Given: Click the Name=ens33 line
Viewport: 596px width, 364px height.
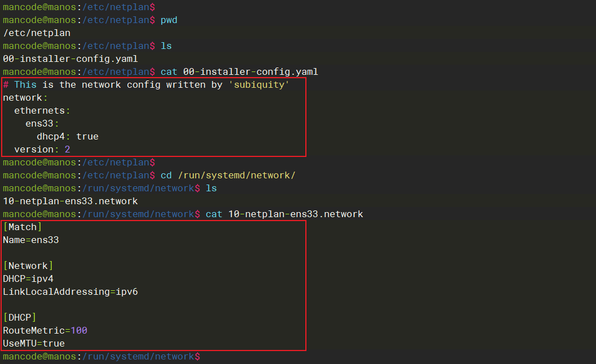Looking at the screenshot, I should click(x=31, y=240).
